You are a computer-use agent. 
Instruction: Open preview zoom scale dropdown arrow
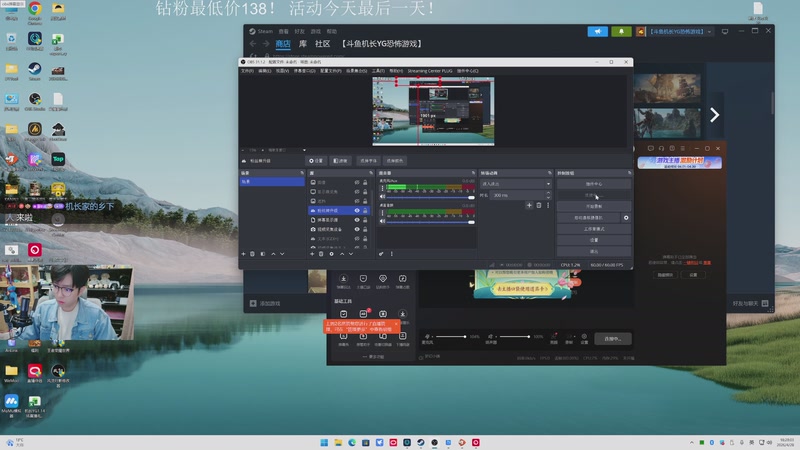point(305,150)
